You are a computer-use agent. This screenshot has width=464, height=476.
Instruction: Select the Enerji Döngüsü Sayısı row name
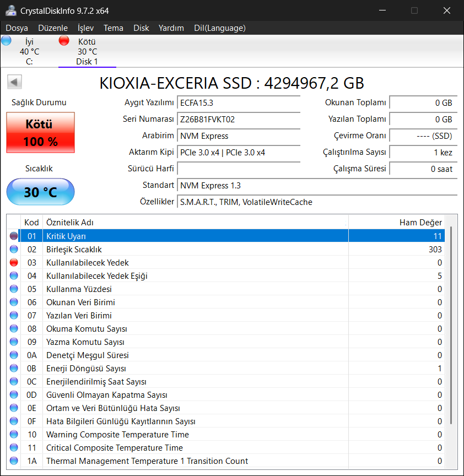tap(86, 368)
